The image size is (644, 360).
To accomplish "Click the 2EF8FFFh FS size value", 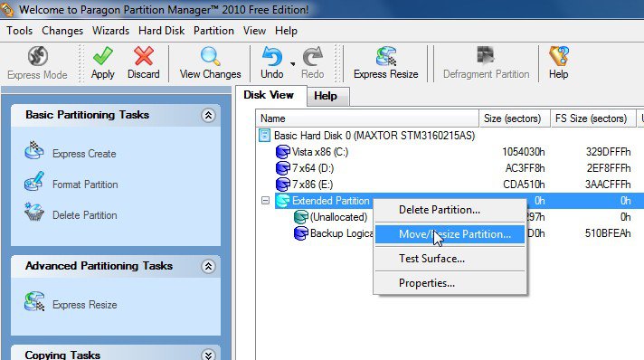I will (608, 168).
